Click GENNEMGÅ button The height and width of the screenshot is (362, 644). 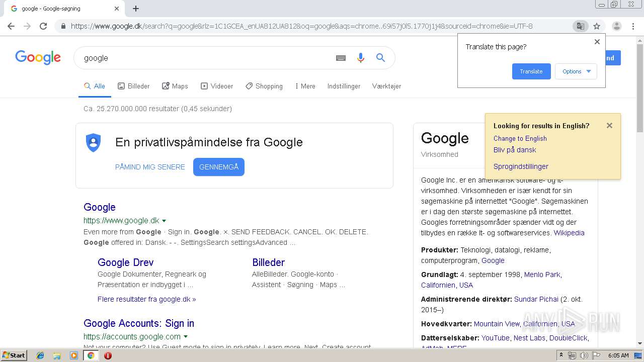click(219, 167)
